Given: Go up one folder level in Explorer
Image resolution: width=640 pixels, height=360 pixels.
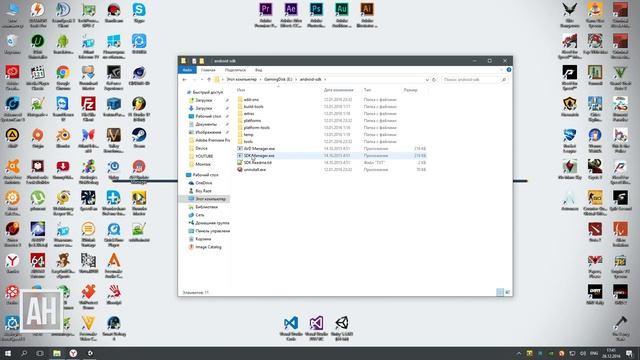Looking at the screenshot, I should [209, 80].
